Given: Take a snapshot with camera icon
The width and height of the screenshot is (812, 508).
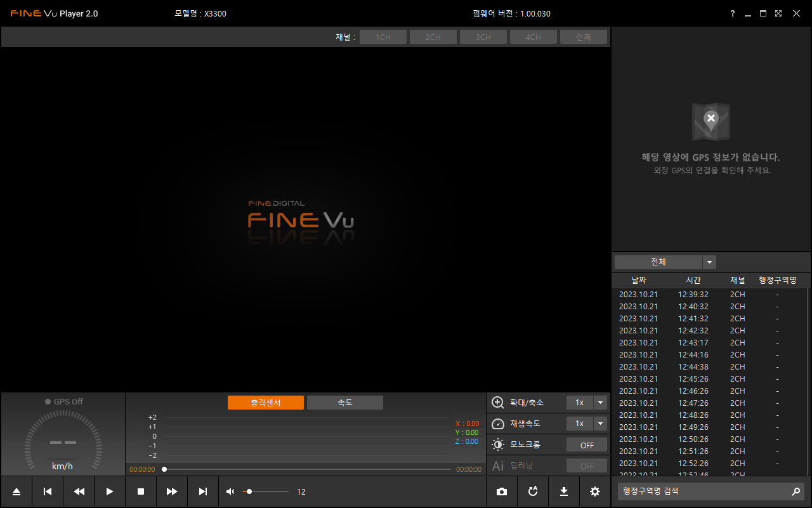Looking at the screenshot, I should point(502,491).
